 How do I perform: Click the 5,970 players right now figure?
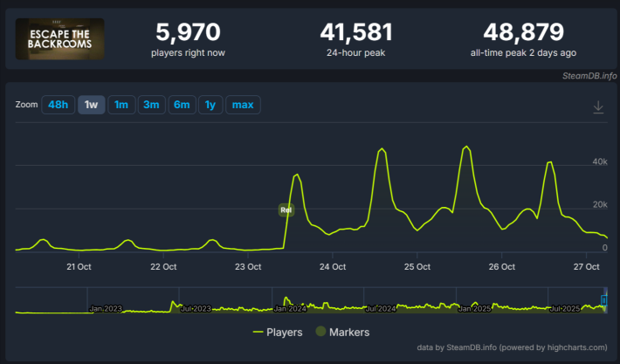click(188, 33)
